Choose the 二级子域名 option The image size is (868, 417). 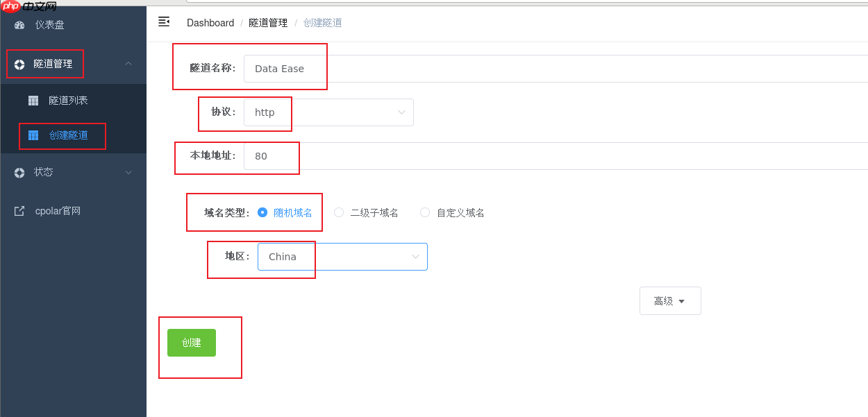[x=338, y=212]
